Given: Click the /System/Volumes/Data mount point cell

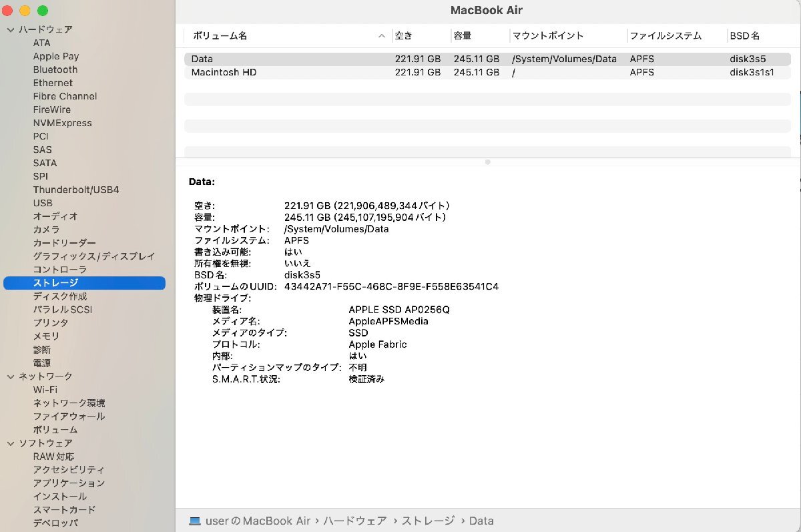Looking at the screenshot, I should (564, 59).
